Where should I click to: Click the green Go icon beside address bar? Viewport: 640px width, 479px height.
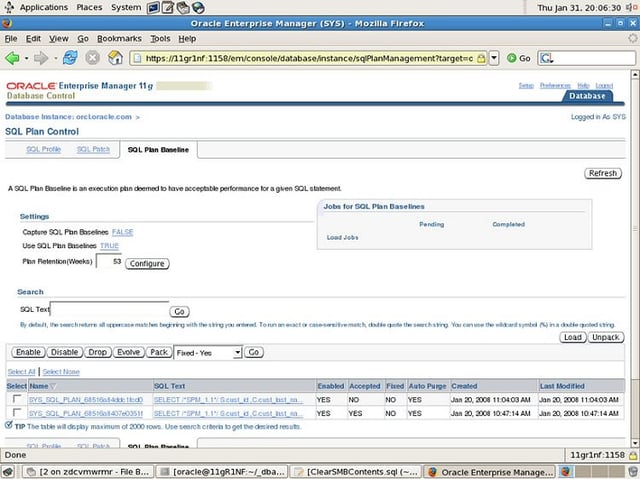[x=511, y=58]
